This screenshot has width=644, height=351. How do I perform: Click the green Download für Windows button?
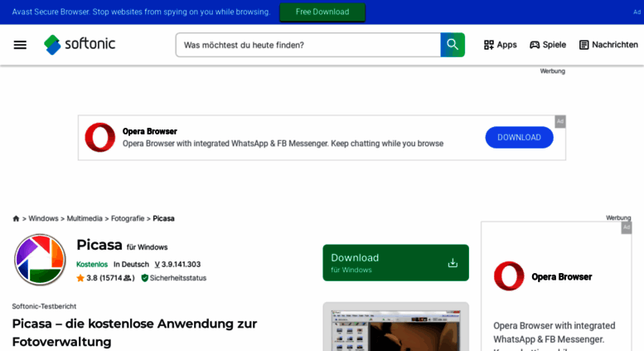tap(395, 263)
